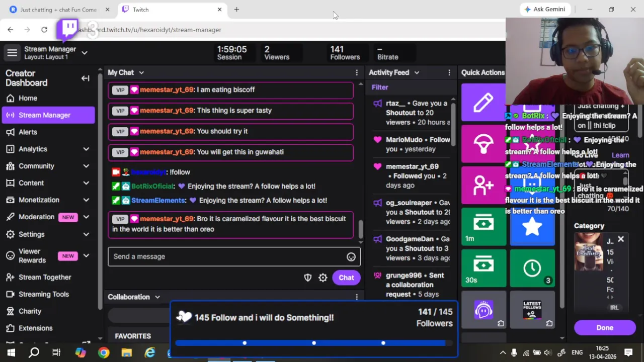The height and width of the screenshot is (362, 644).
Task: Open chat settings gear
Action: pyautogui.click(x=323, y=278)
